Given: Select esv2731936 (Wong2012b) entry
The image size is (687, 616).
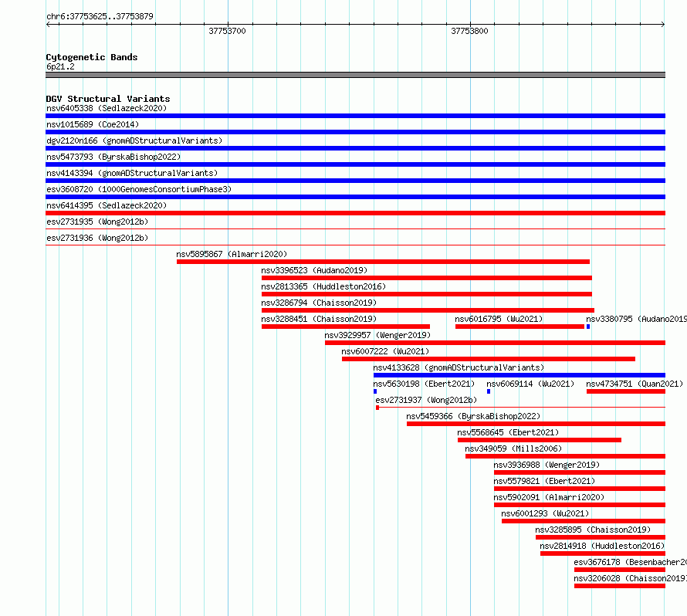Looking at the screenshot, I should pyautogui.click(x=97, y=238).
